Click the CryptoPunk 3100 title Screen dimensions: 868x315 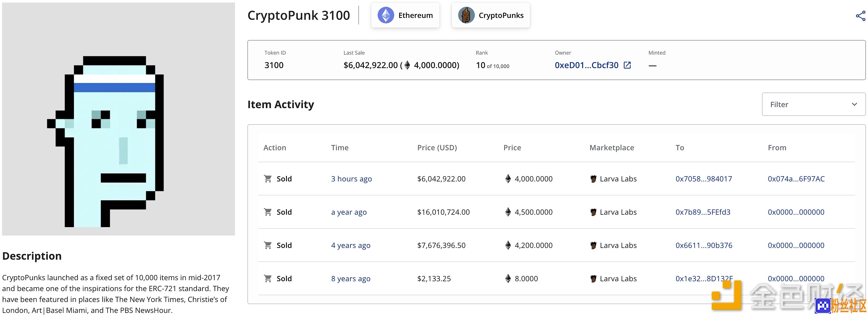coord(299,16)
